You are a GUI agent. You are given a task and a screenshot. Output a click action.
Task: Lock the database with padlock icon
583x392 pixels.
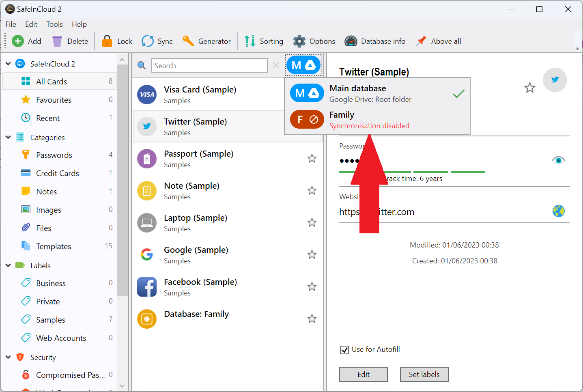[x=107, y=41]
